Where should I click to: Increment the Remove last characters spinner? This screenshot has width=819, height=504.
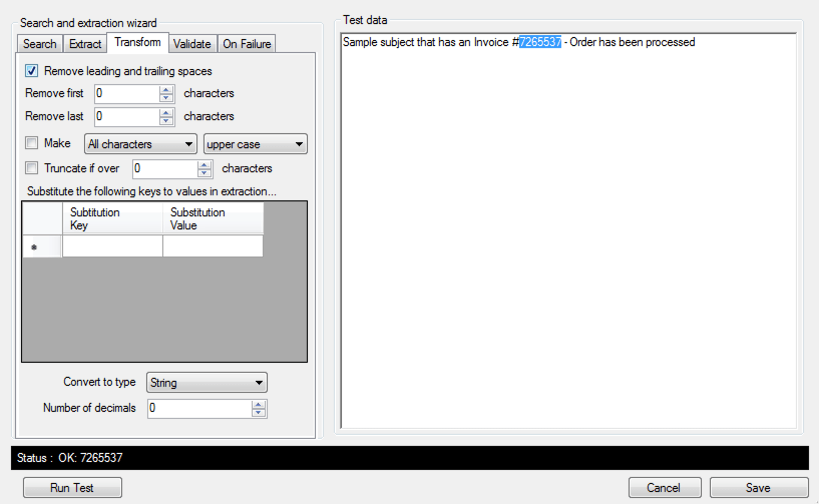[x=165, y=113]
